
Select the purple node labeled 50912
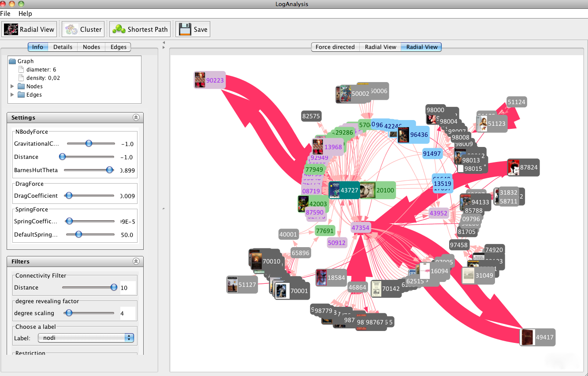pyautogui.click(x=337, y=242)
